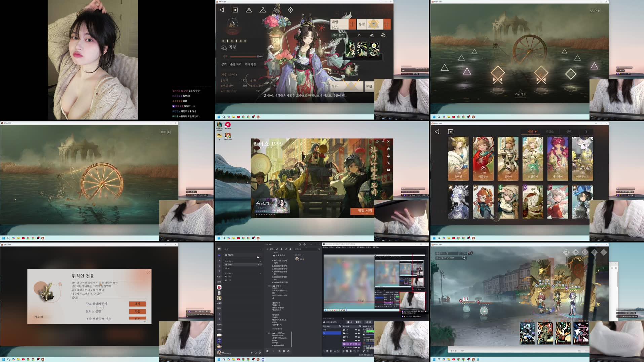Close the 뒤섞인 전율 item popup

pos(148,272)
